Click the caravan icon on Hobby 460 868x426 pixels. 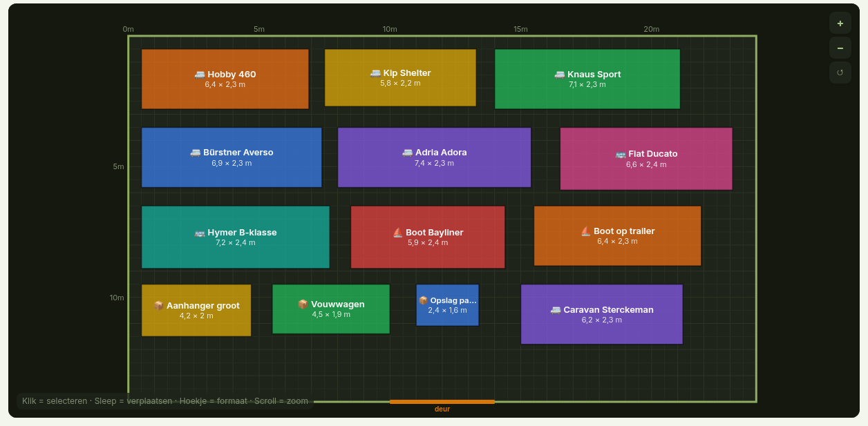click(200, 75)
